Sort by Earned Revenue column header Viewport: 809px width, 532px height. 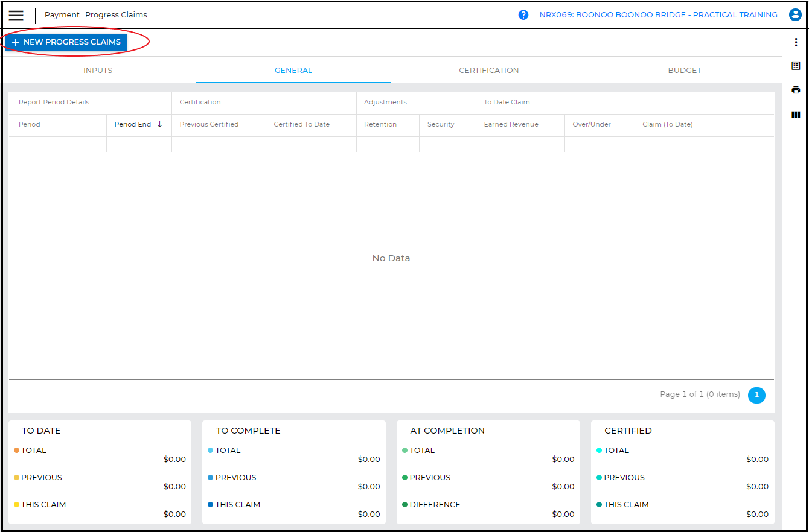[x=520, y=125]
